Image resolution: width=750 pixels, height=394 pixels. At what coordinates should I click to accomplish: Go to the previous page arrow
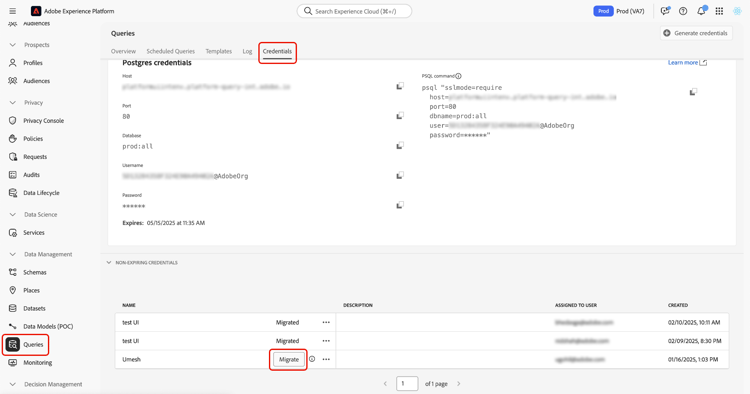tap(385, 383)
